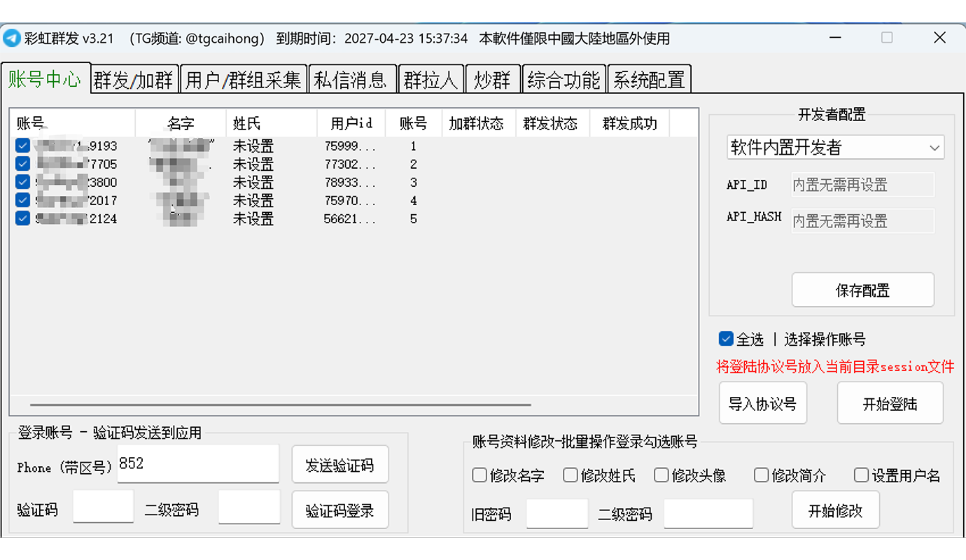Screen dimensions: 966x560
Task: Click the 保存配置 button
Action: tap(862, 289)
